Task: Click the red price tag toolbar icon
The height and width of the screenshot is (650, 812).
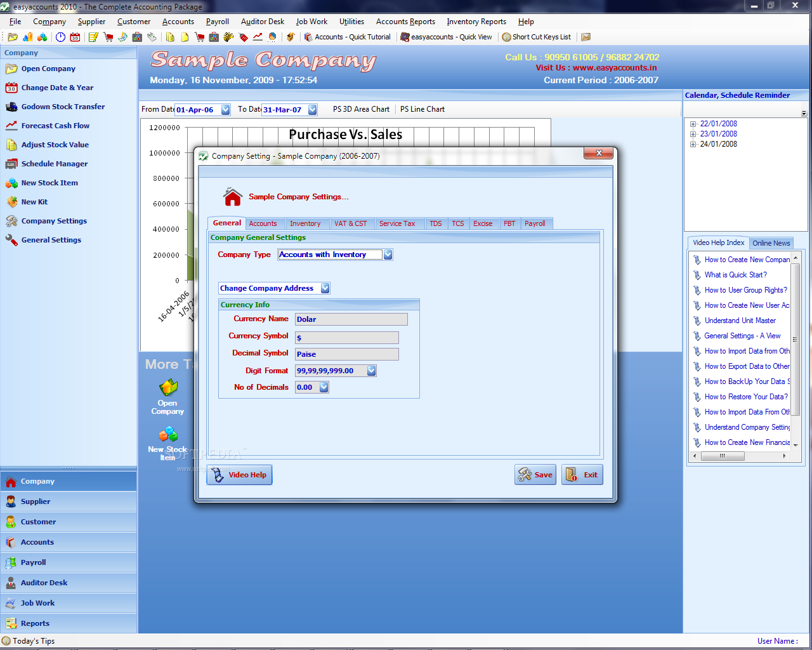Action: (244, 37)
